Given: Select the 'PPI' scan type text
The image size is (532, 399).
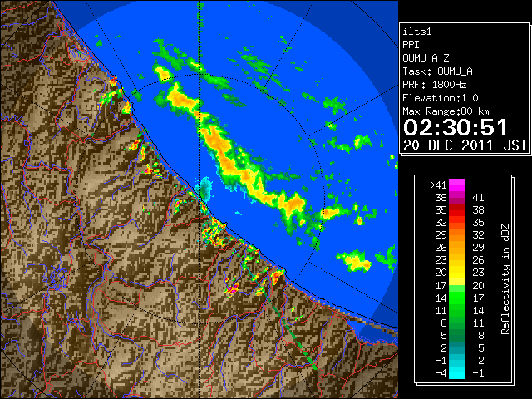Looking at the screenshot, I should click(x=411, y=45).
